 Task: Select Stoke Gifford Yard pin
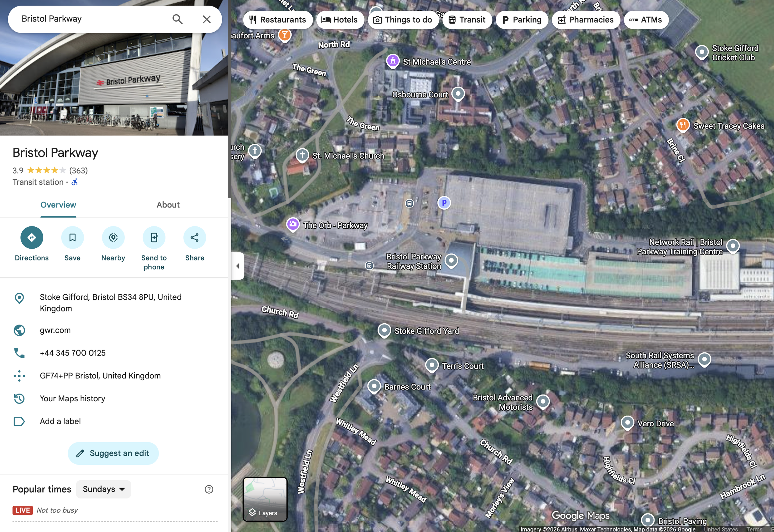click(x=384, y=330)
